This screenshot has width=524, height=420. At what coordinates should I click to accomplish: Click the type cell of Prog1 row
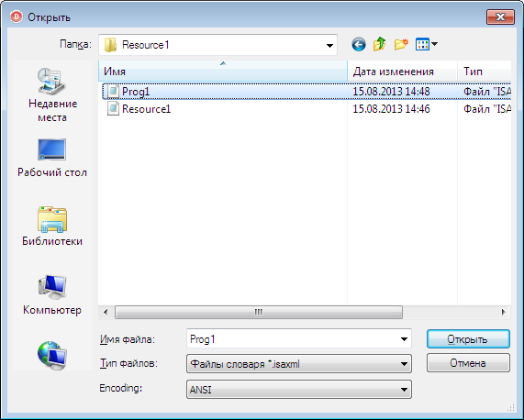tap(487, 92)
